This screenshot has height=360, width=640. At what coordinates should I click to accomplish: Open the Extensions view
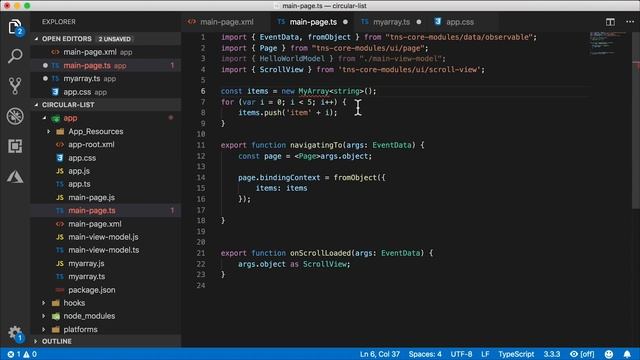coord(15,146)
